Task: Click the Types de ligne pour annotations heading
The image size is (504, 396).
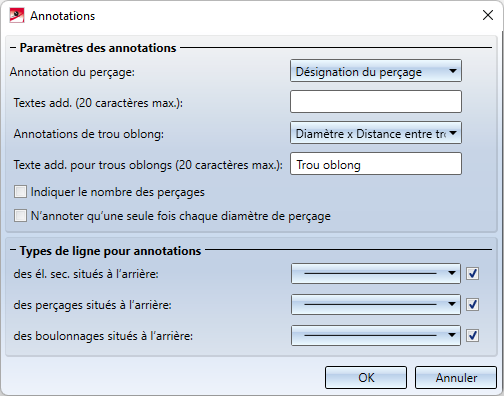Action: pyautogui.click(x=110, y=251)
